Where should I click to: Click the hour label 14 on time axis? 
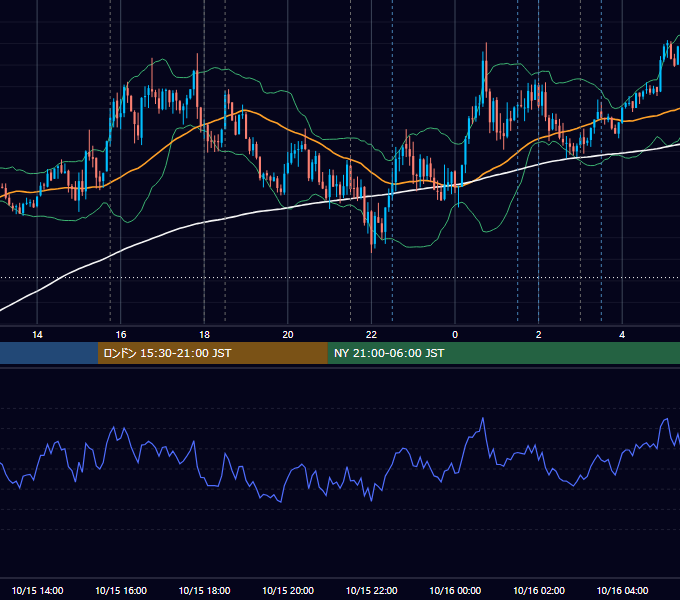pyautogui.click(x=37, y=335)
